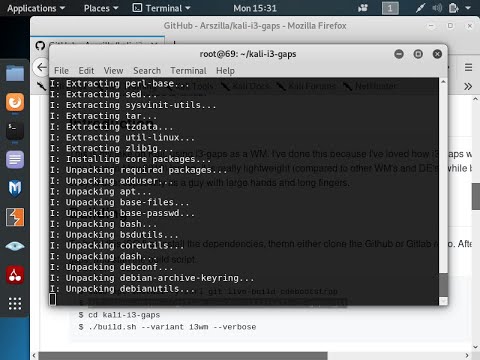Click terminal line 'Unpacking debianutils...'

pos(122,289)
